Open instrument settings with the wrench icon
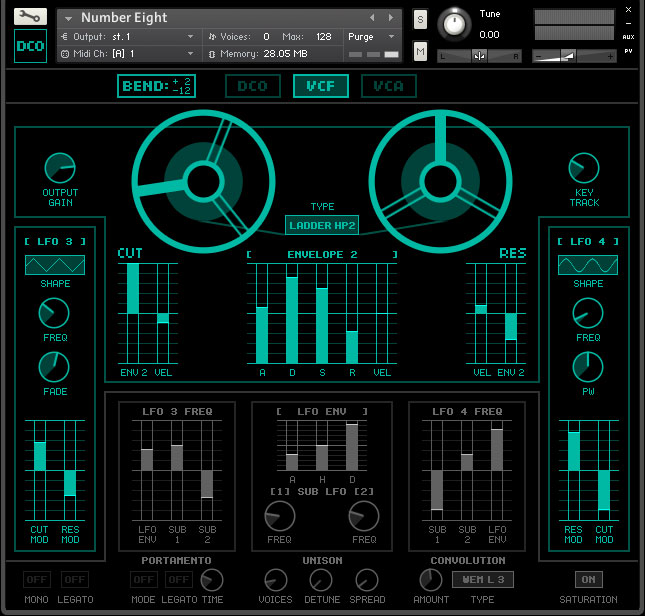The width and height of the screenshot is (645, 616). (30, 17)
